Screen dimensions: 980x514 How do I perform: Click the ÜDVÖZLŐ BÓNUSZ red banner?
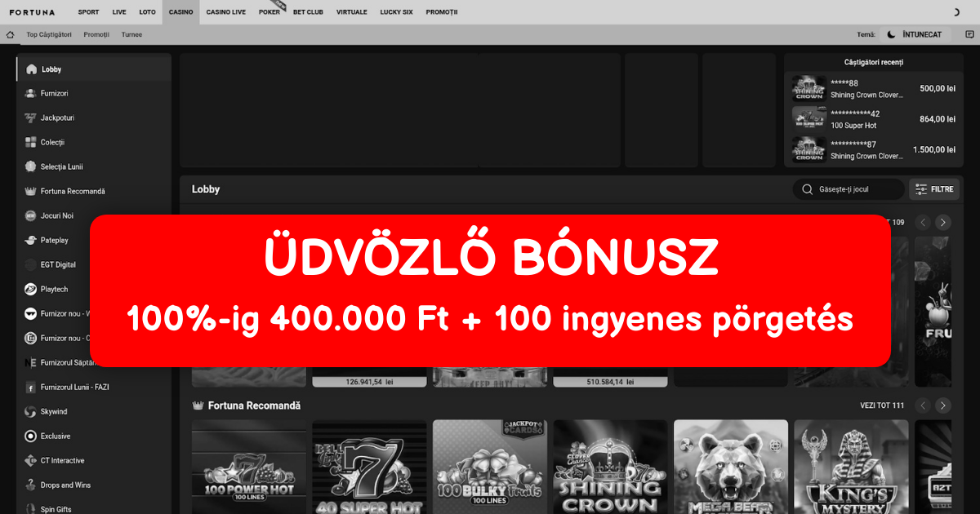[490, 291]
